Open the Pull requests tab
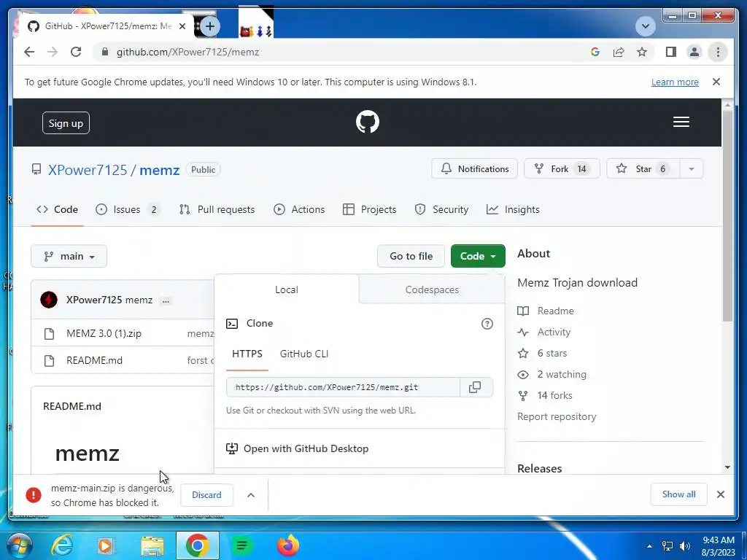The image size is (747, 560). coord(217,209)
